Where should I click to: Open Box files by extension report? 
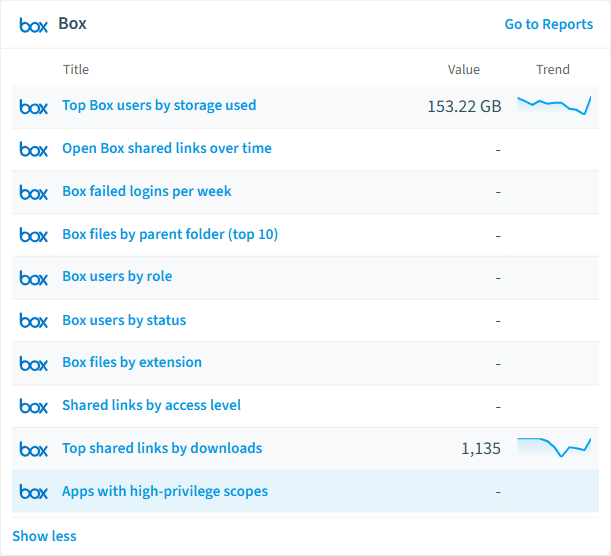(132, 362)
